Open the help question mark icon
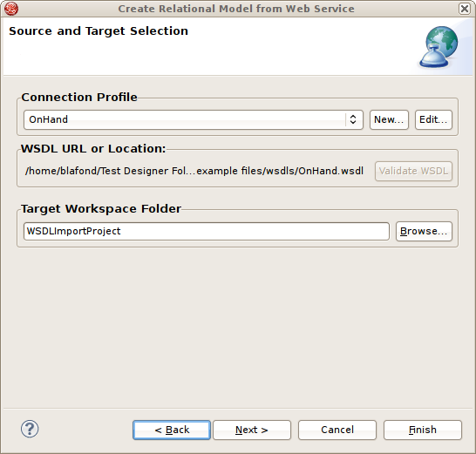Screen dimensions: 476x454 tap(30, 429)
